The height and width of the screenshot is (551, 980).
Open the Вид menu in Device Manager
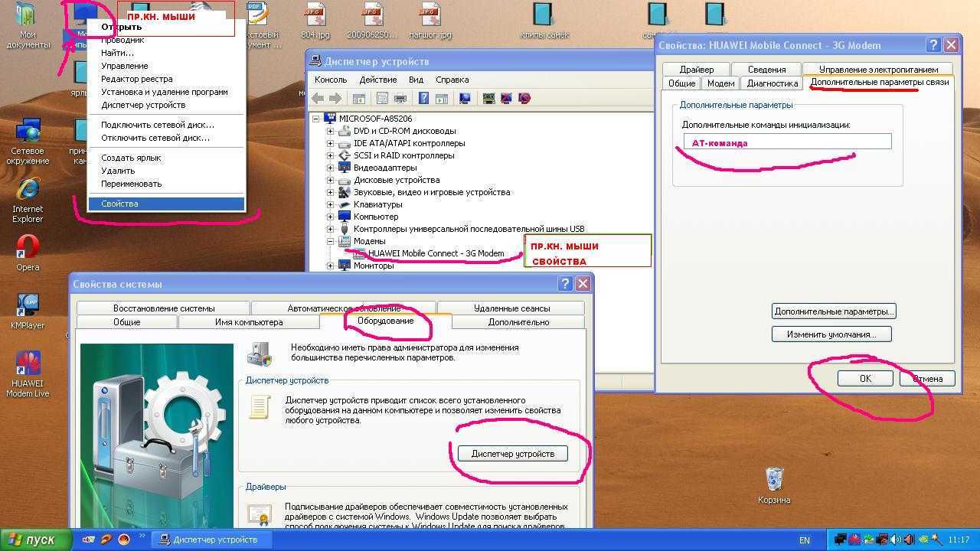click(x=416, y=80)
